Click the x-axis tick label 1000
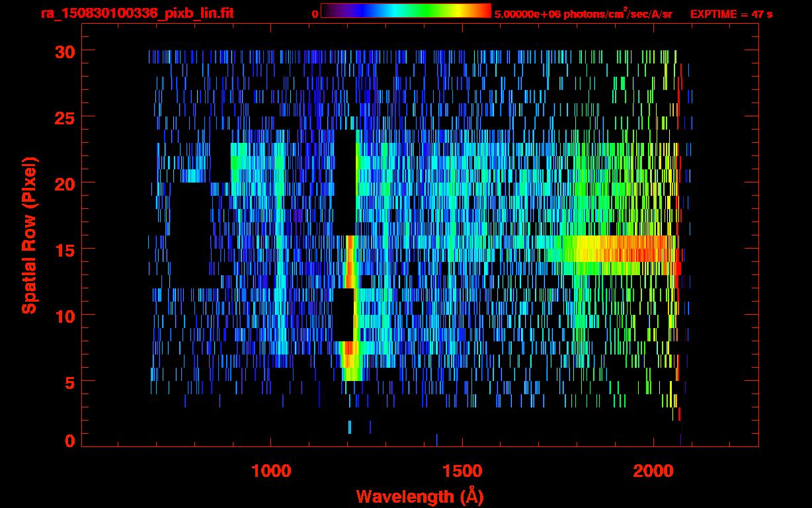This screenshot has height=508, width=812. pos(271,471)
